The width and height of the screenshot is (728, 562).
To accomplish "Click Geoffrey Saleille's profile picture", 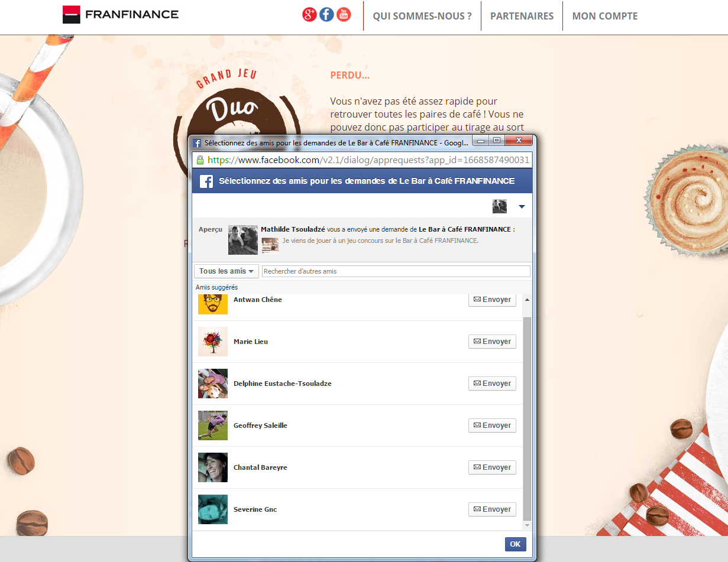I will point(213,425).
